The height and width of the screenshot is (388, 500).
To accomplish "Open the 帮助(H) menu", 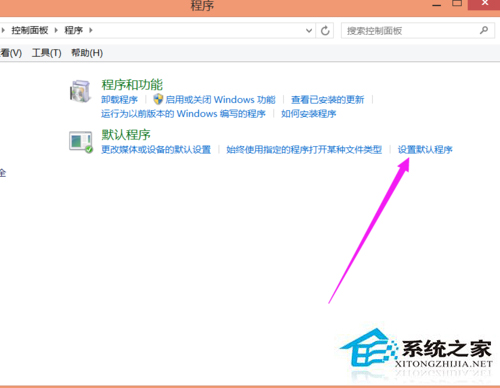I will tap(87, 53).
